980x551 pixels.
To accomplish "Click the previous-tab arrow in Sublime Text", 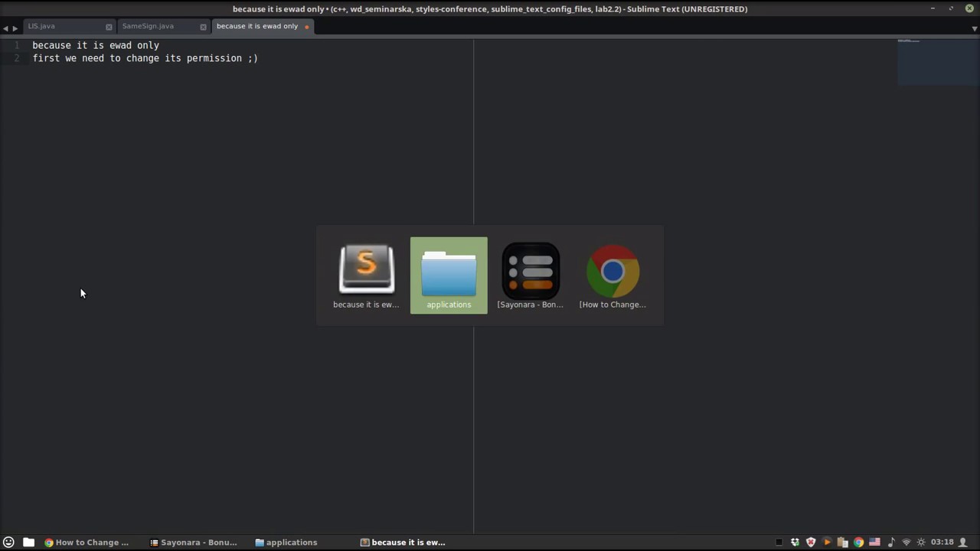I will coord(5,27).
